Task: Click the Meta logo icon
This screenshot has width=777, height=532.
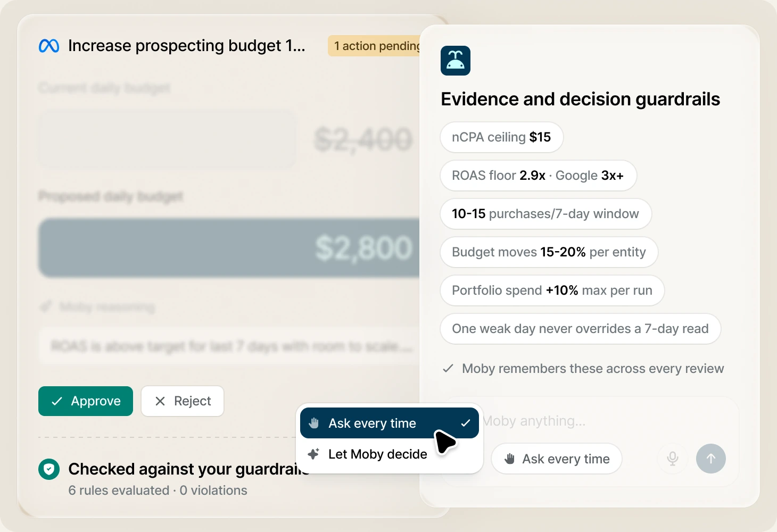Action: pyautogui.click(x=49, y=46)
